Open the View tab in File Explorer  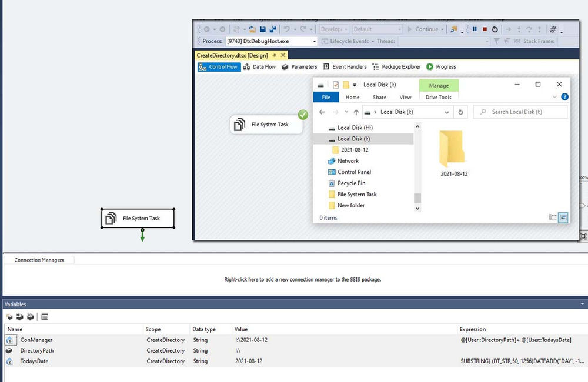point(407,97)
